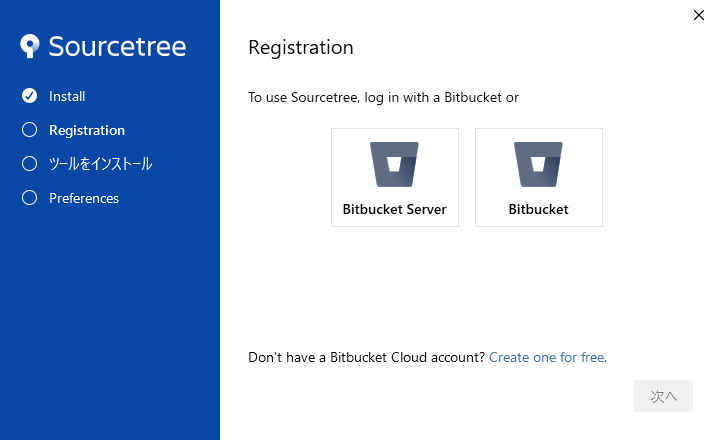Click the circle indicator next to Preferences
The width and height of the screenshot is (721, 440).
29,198
